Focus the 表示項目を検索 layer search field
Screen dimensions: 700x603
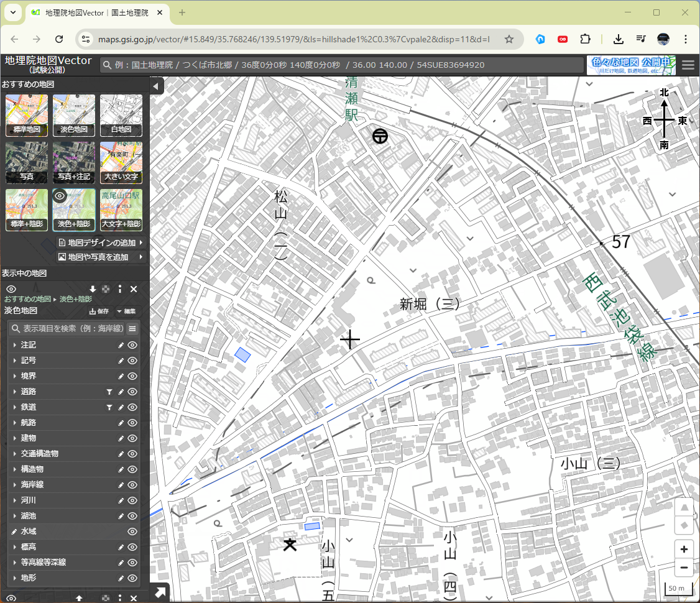point(67,329)
